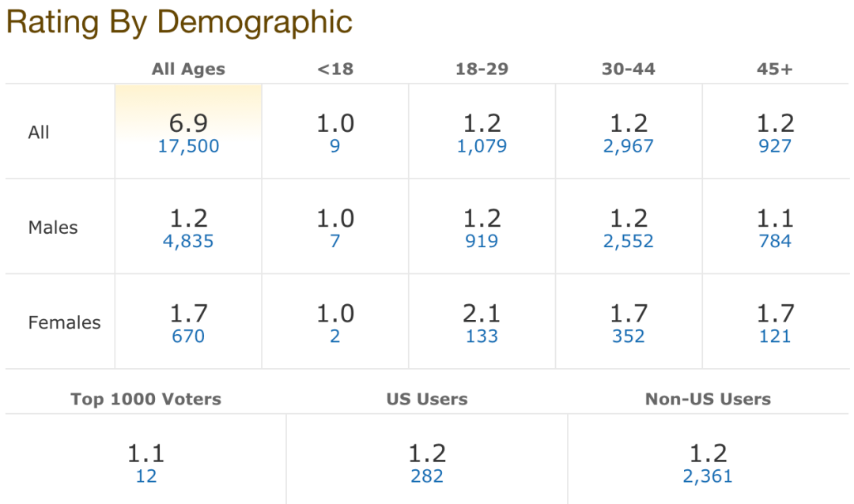Screen dimensions: 854x504
Task: Open the 4,835 male votes link
Action: (188, 241)
